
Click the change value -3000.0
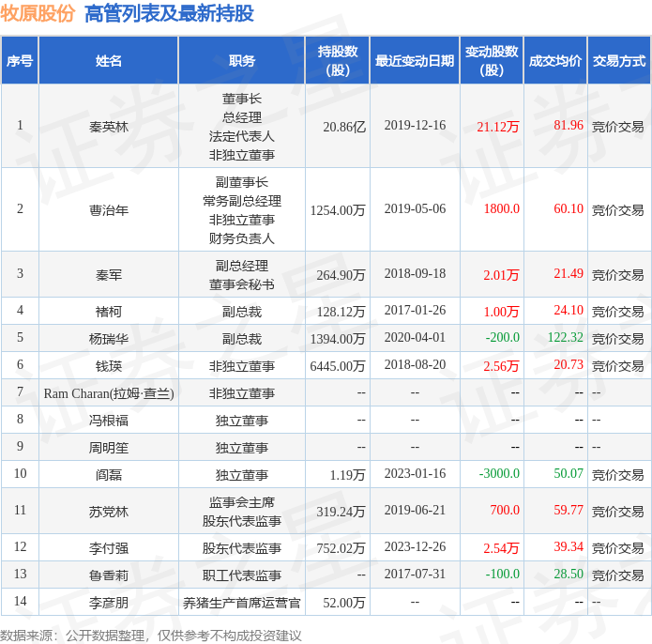coord(499,473)
